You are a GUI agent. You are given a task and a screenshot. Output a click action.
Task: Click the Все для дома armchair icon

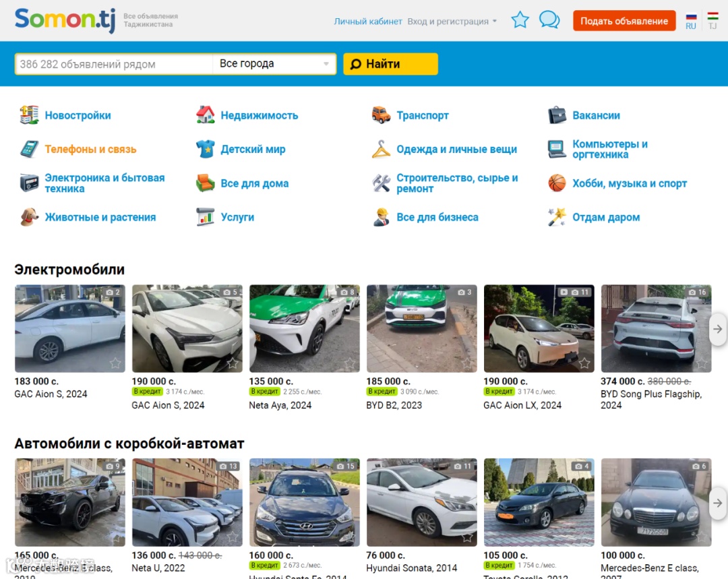coord(205,183)
